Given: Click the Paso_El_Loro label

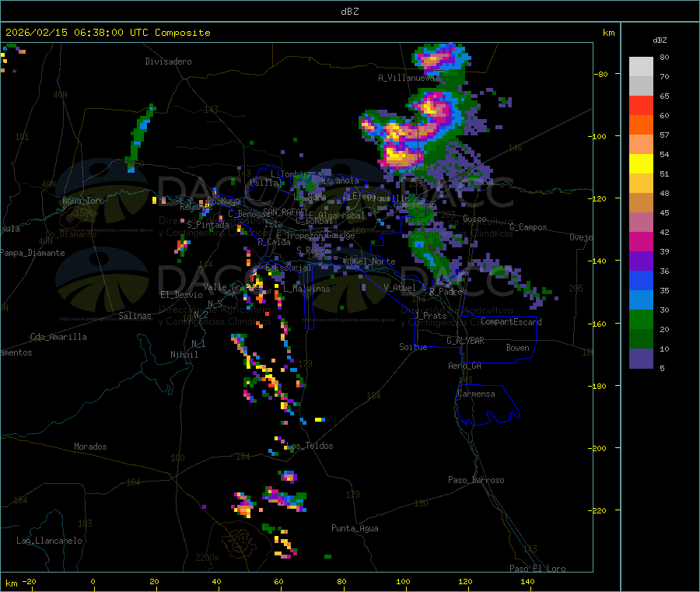Looking at the screenshot, I should point(538,569).
